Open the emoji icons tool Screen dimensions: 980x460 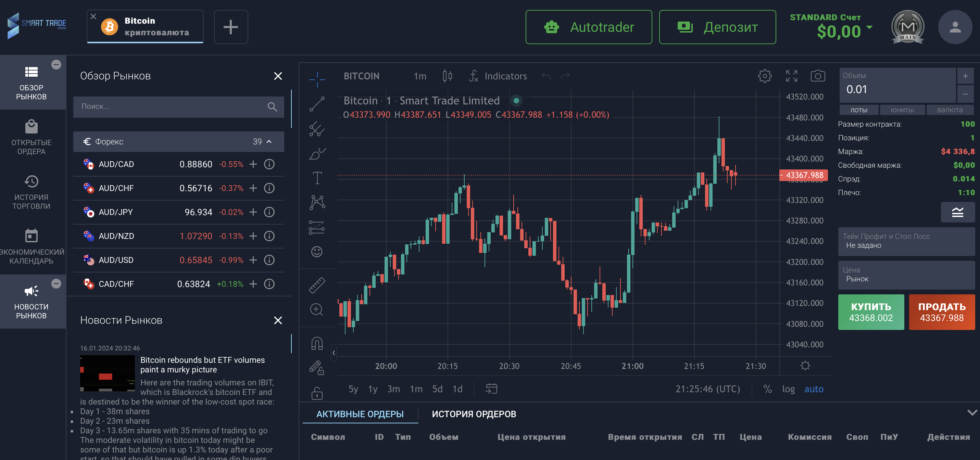(x=317, y=252)
